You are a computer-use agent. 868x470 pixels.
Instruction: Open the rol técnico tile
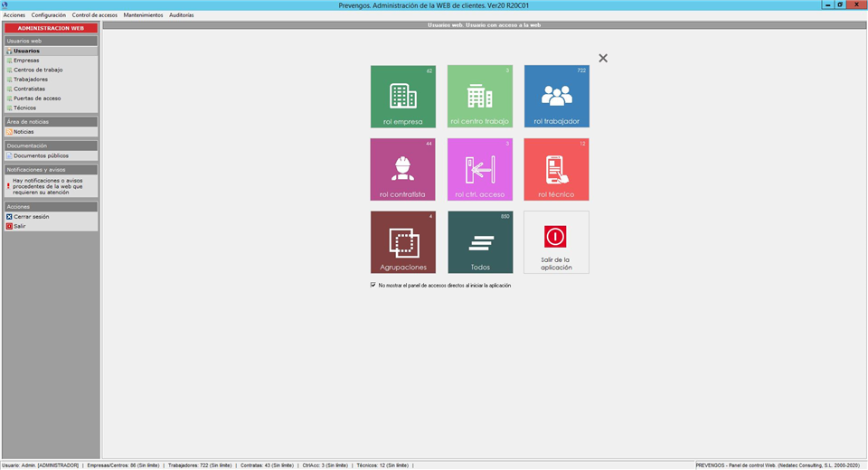(x=556, y=169)
